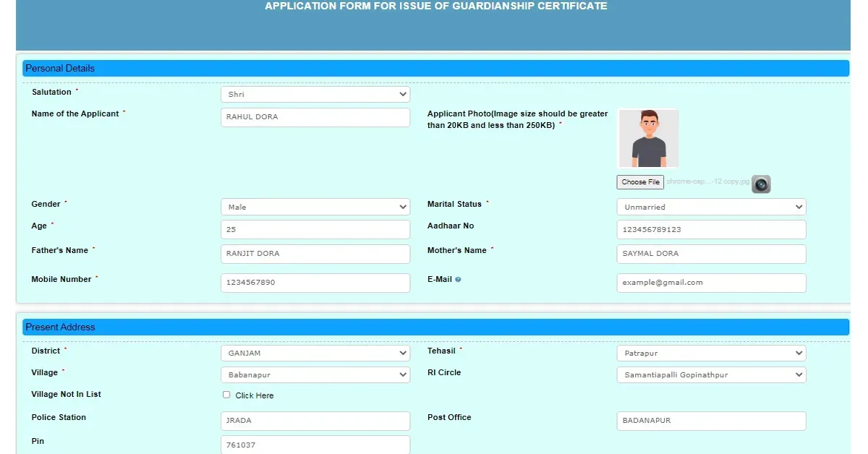Click the Pin input field

pyautogui.click(x=315, y=445)
